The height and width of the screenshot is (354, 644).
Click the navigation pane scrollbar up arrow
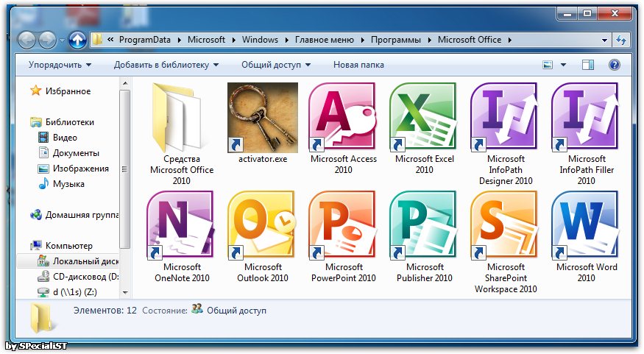(x=125, y=83)
